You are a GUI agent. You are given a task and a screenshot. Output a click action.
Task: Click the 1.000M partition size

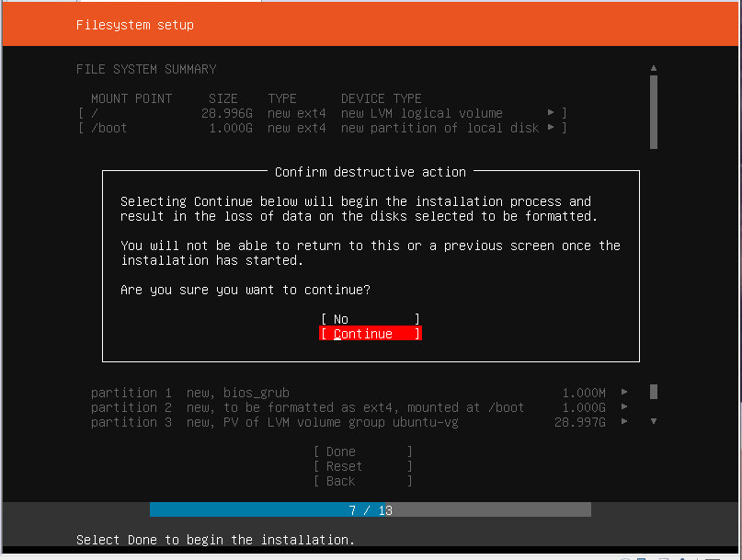(584, 393)
